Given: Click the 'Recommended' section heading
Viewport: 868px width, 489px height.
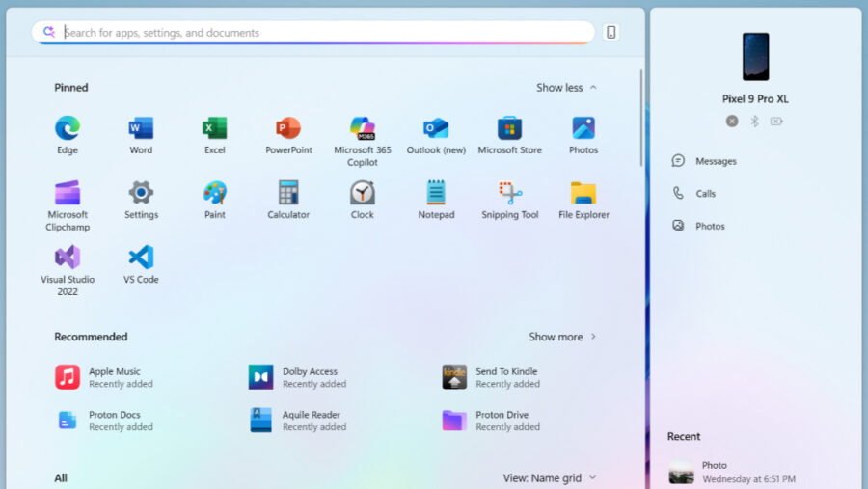Looking at the screenshot, I should 91,337.
